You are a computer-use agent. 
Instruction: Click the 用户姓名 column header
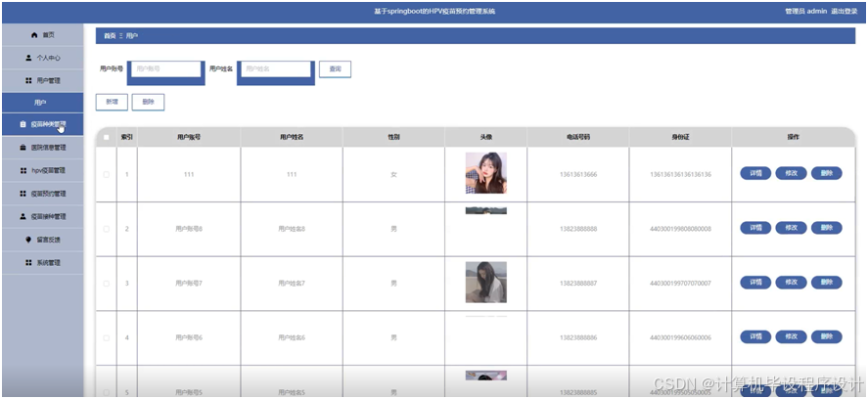pos(292,137)
